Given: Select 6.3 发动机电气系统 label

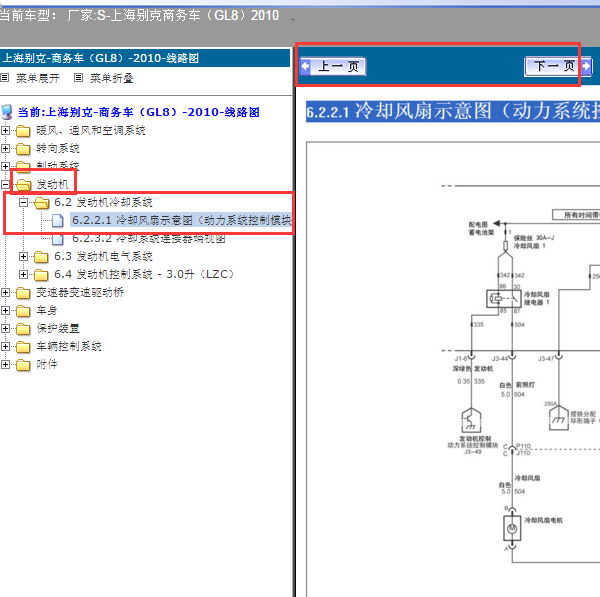Looking at the screenshot, I should [103, 256].
